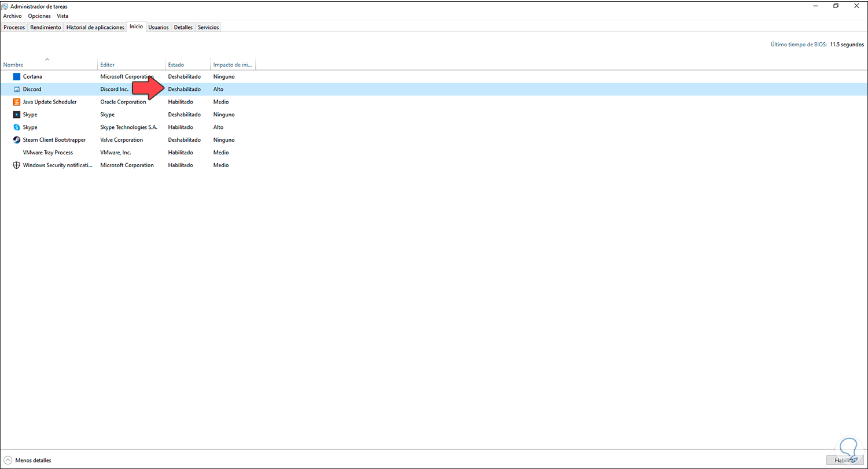Select the Inicio tab
This screenshot has height=469, width=868.
137,27
